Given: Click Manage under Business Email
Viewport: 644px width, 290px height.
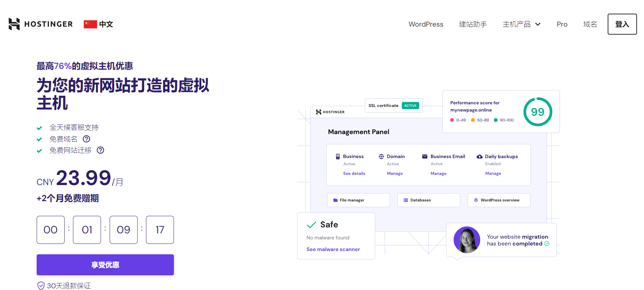Looking at the screenshot, I should (438, 174).
